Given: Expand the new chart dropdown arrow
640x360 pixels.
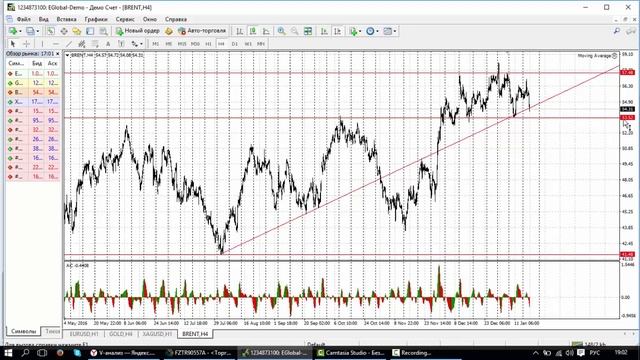Looking at the screenshot, I should (x=20, y=31).
